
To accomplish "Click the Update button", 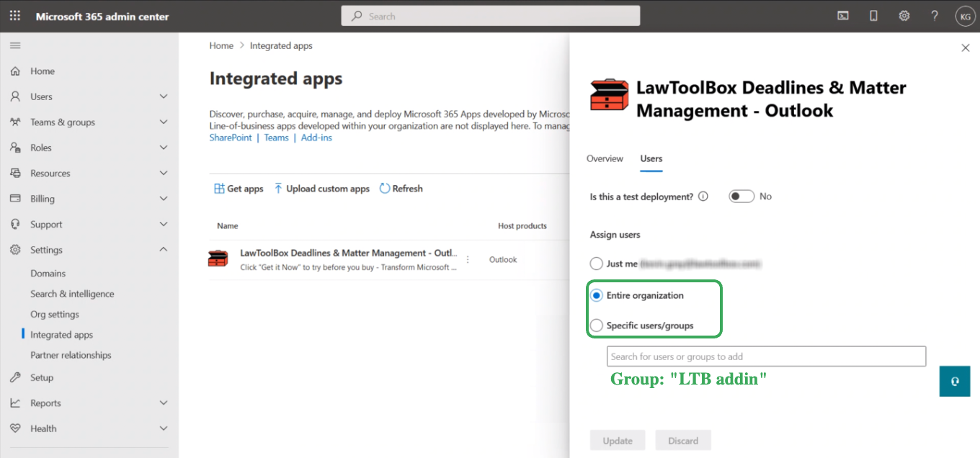I will [x=618, y=441].
